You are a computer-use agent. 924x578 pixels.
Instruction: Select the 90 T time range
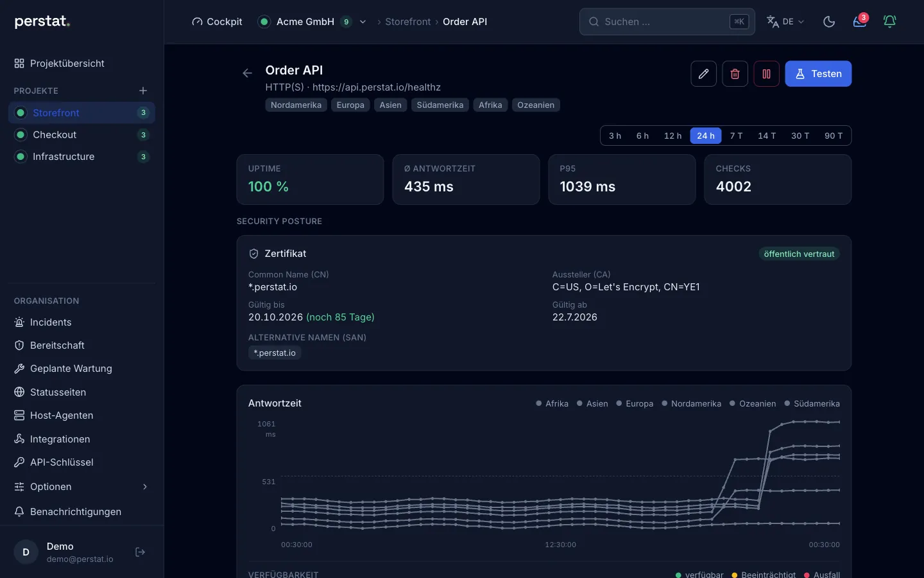point(834,136)
